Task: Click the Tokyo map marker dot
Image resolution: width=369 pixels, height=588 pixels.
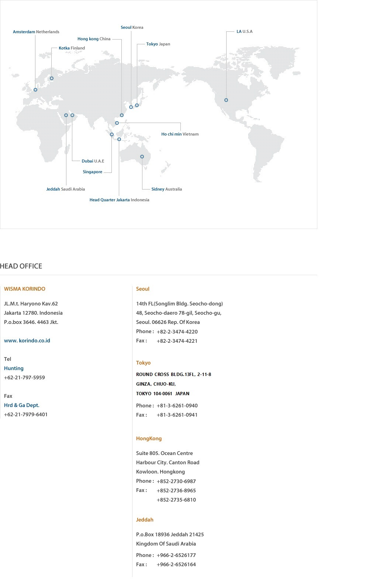Action: 137,105
